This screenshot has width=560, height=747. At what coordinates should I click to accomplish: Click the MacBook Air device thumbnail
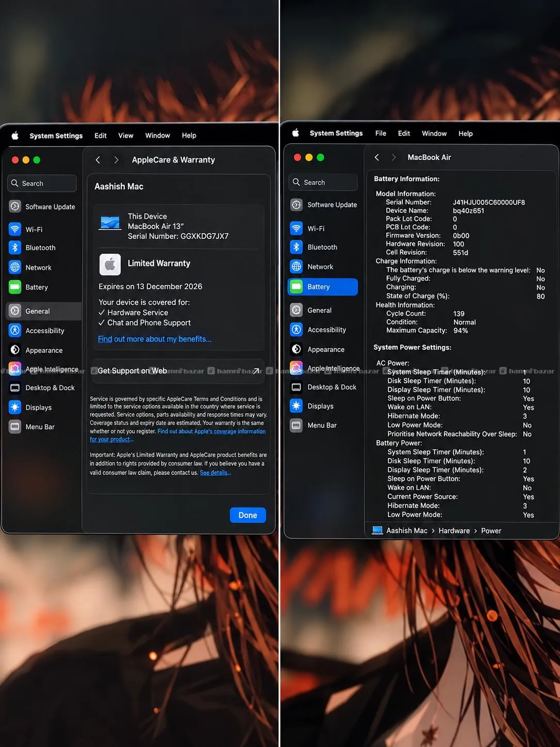[x=110, y=223]
